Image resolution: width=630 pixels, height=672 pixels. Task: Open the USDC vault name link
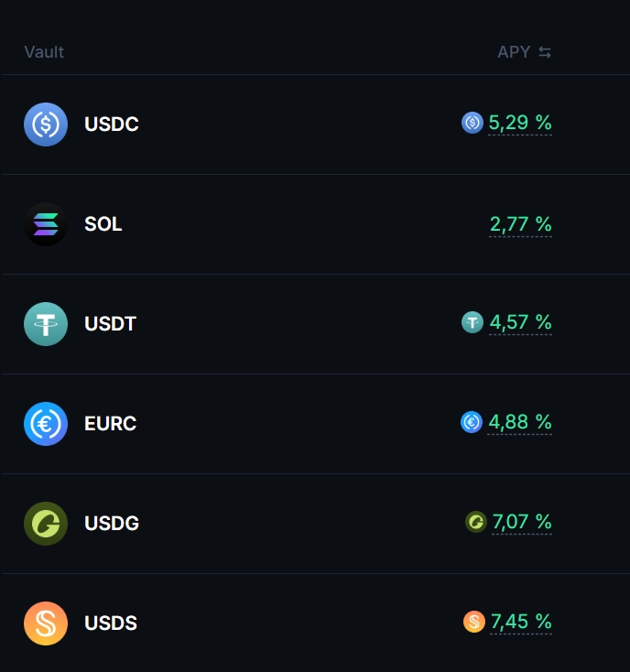tap(112, 125)
